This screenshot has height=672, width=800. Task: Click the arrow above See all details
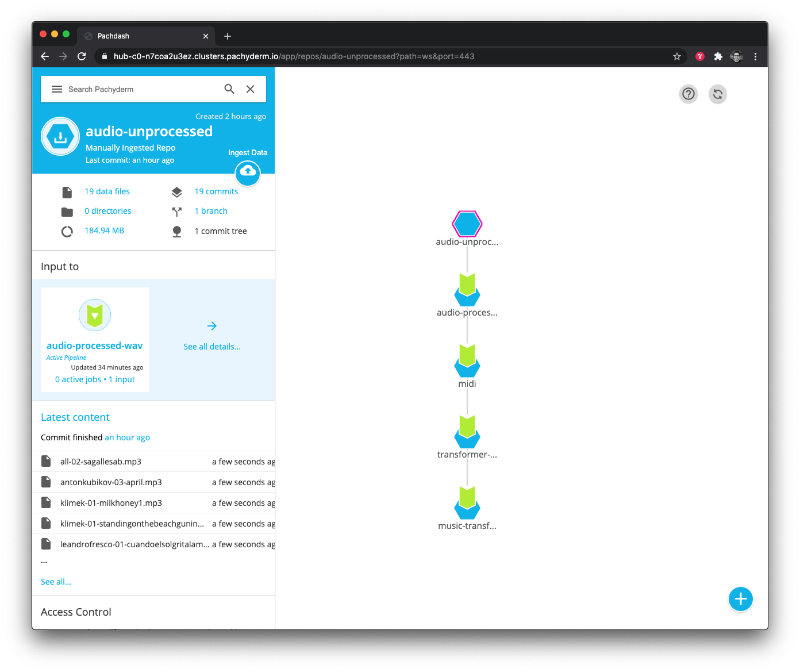pyautogui.click(x=212, y=326)
